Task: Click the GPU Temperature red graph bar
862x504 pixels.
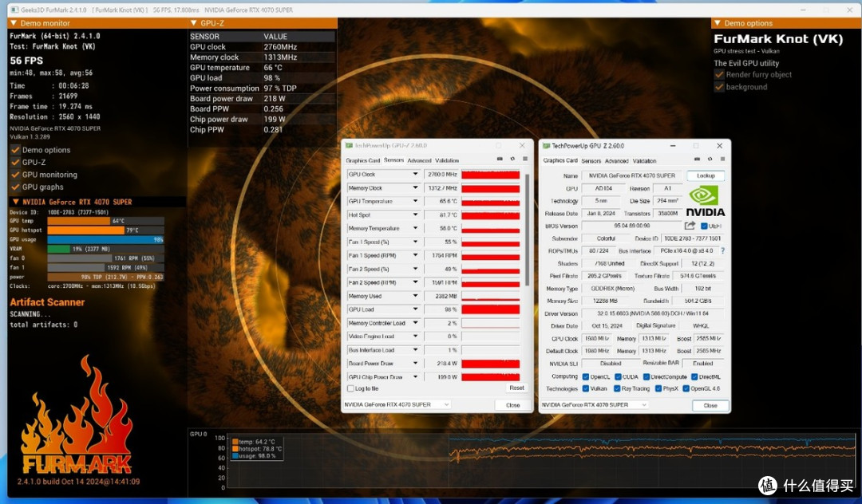Action: pyautogui.click(x=490, y=202)
